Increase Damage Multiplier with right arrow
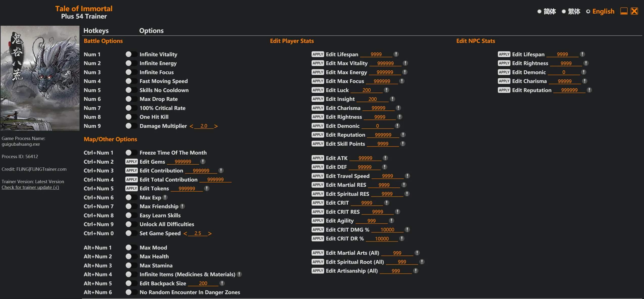This screenshot has width=644, height=299. point(216,126)
